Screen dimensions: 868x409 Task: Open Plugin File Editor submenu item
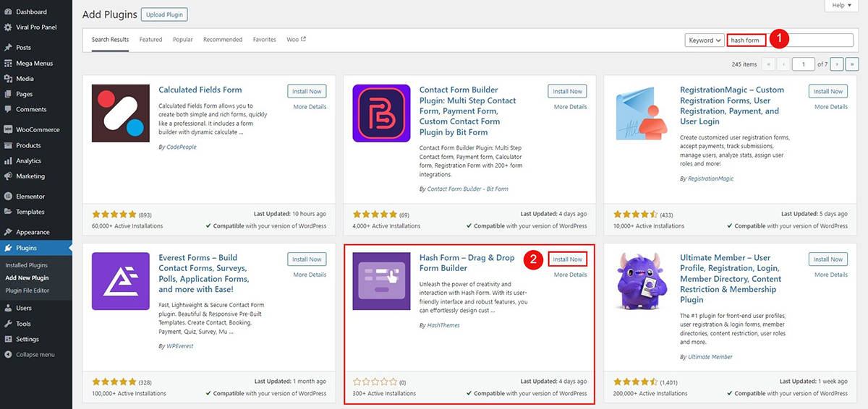coord(27,291)
